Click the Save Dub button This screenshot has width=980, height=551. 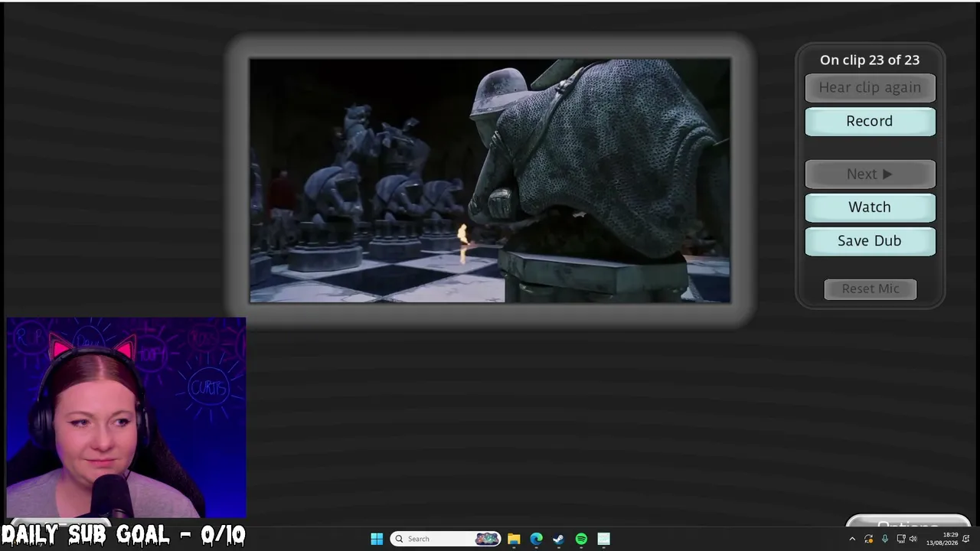tap(870, 241)
